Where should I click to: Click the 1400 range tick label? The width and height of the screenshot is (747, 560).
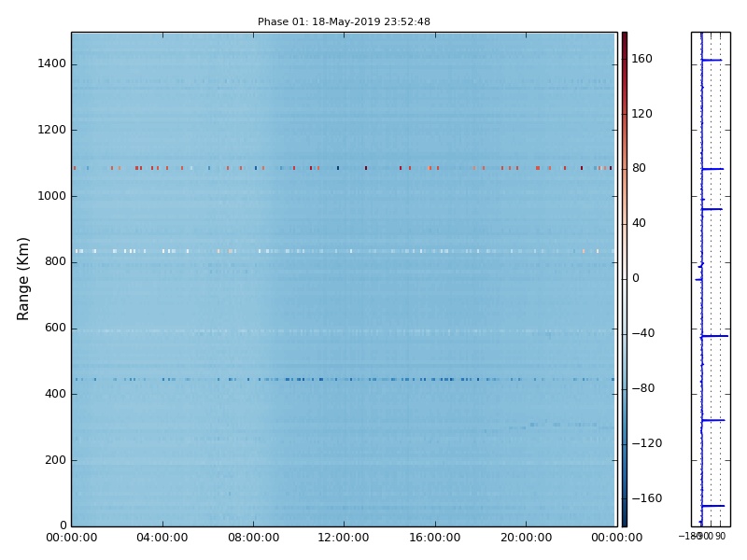(x=52, y=63)
